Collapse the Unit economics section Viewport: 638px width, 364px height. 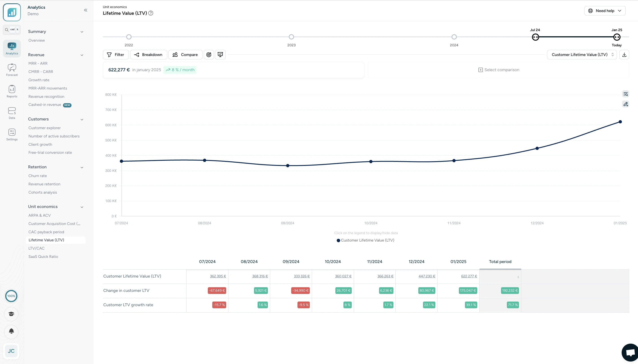coord(82,207)
